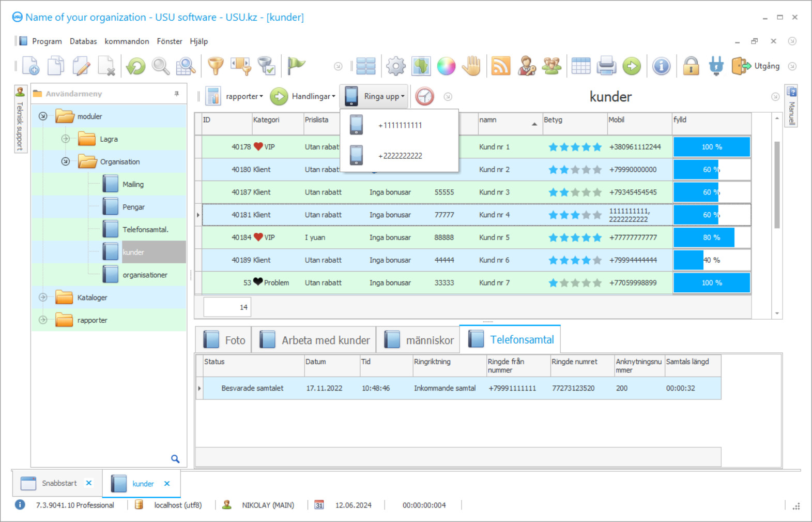Open settings gear icon in toolbar
This screenshot has width=812, height=522.
click(396, 66)
